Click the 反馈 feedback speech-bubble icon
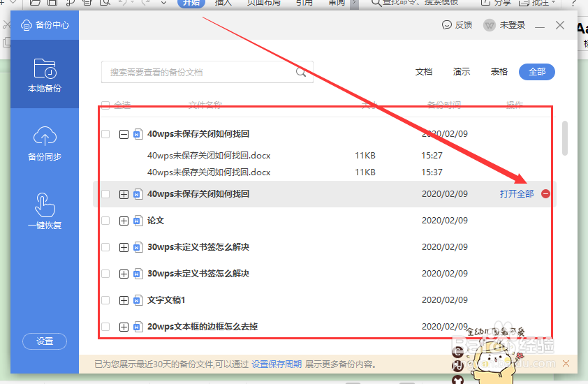 (x=447, y=25)
